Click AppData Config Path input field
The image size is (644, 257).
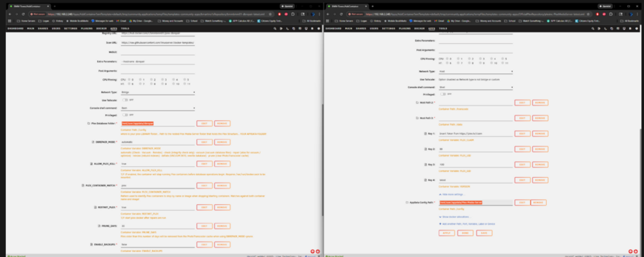(x=476, y=202)
